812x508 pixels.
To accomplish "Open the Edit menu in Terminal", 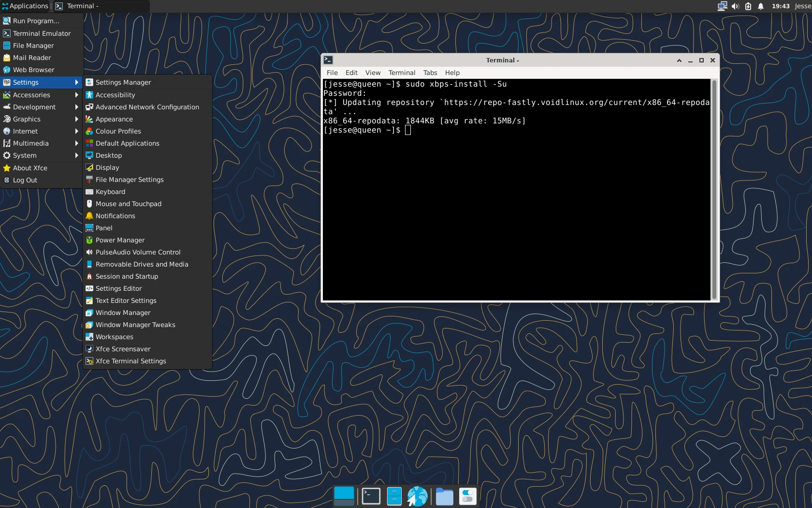I will point(351,73).
